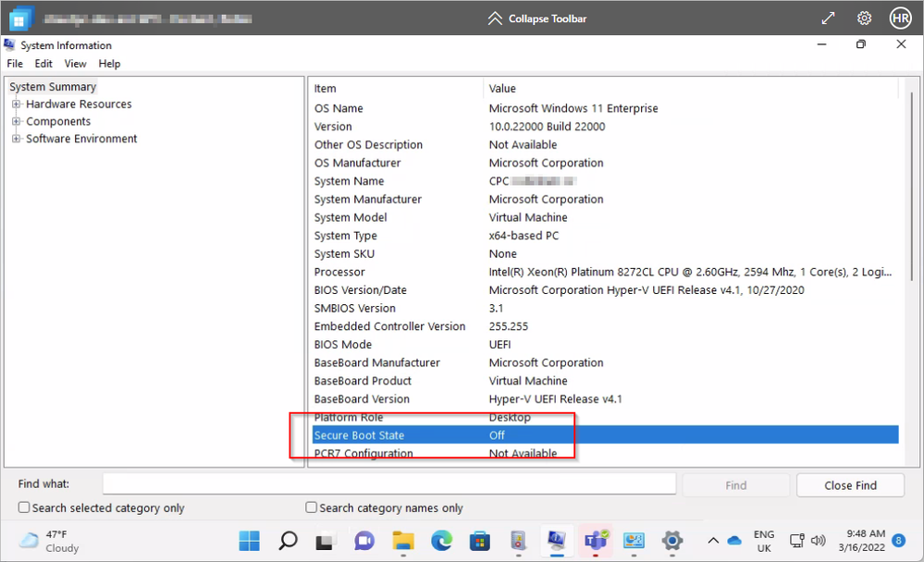924x562 pixels.
Task: Open the weather widget showing 47°F
Action: [50, 541]
